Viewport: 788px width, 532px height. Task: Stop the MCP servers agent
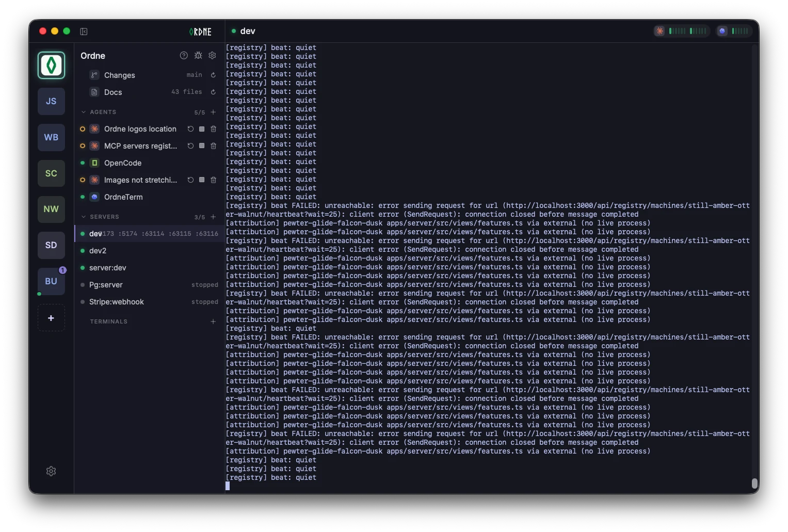click(202, 146)
